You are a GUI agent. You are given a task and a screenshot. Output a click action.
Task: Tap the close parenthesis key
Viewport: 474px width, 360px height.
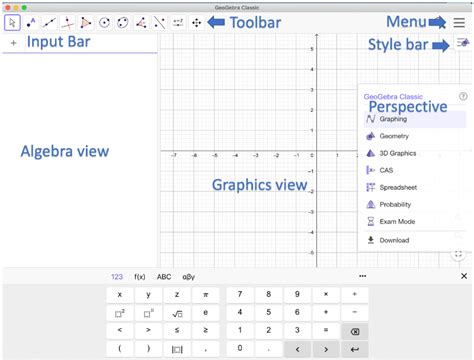pyautogui.click(x=148, y=348)
